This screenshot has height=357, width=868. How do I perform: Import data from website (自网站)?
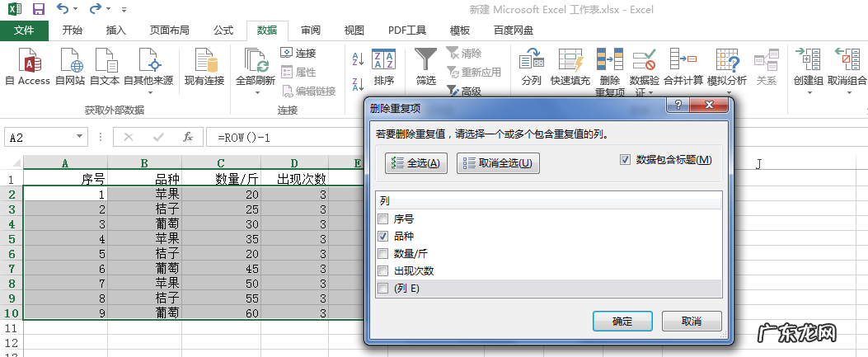(70, 67)
